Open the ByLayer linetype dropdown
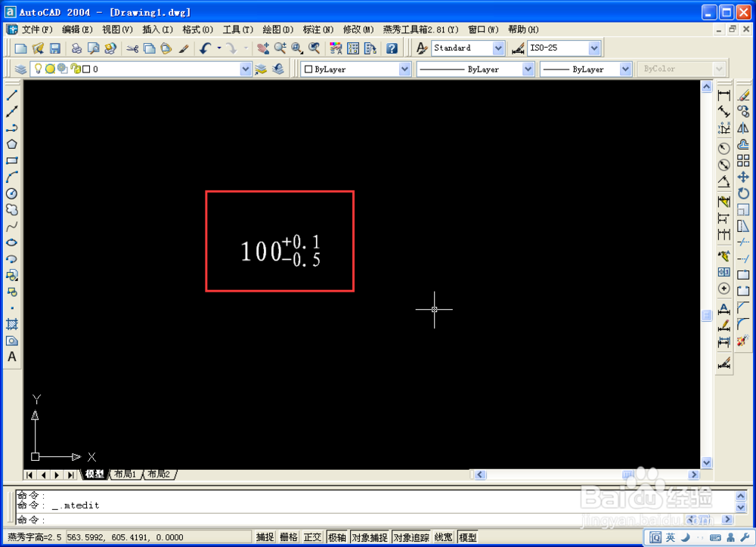 [528, 70]
